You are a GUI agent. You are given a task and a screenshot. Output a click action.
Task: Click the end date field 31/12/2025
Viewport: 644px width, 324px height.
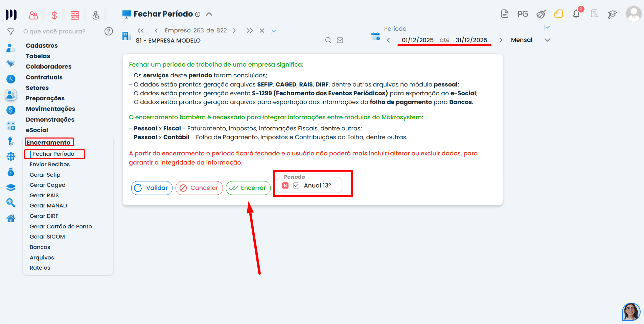(471, 40)
